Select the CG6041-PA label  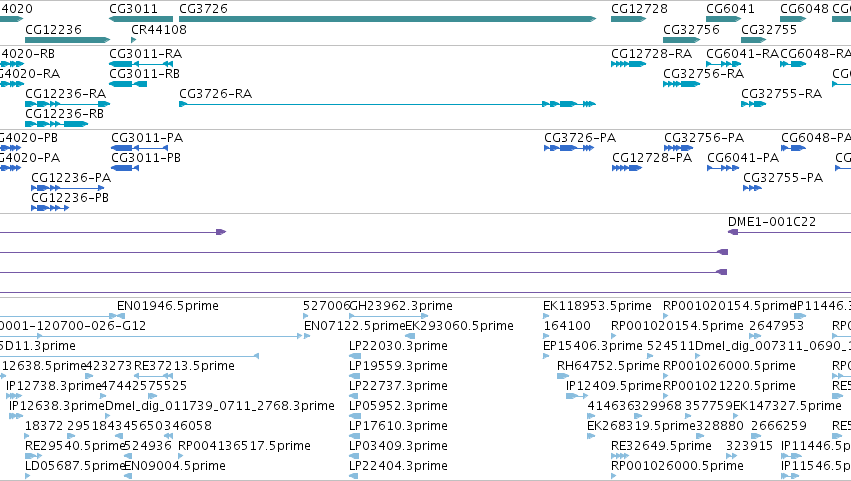(x=743, y=158)
